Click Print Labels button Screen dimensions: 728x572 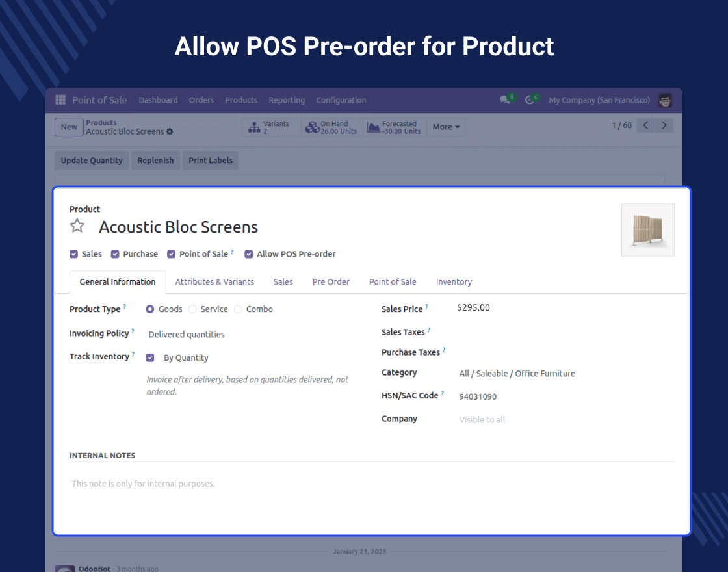tap(211, 161)
